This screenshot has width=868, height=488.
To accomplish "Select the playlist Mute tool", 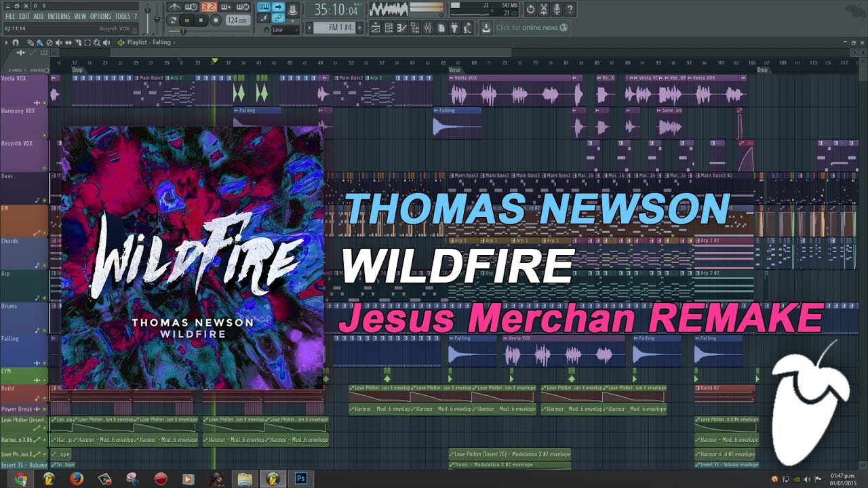I will click(x=59, y=43).
